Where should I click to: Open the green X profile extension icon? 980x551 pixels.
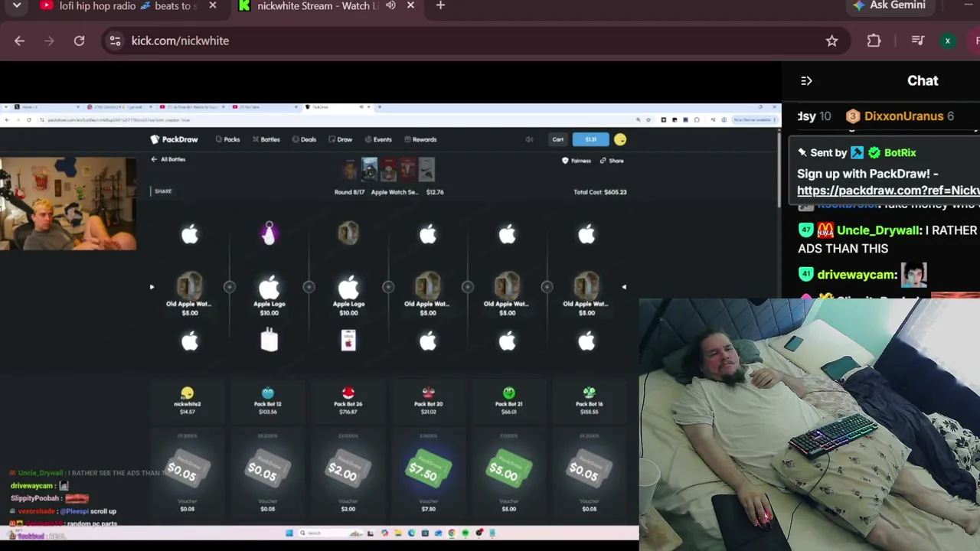948,41
